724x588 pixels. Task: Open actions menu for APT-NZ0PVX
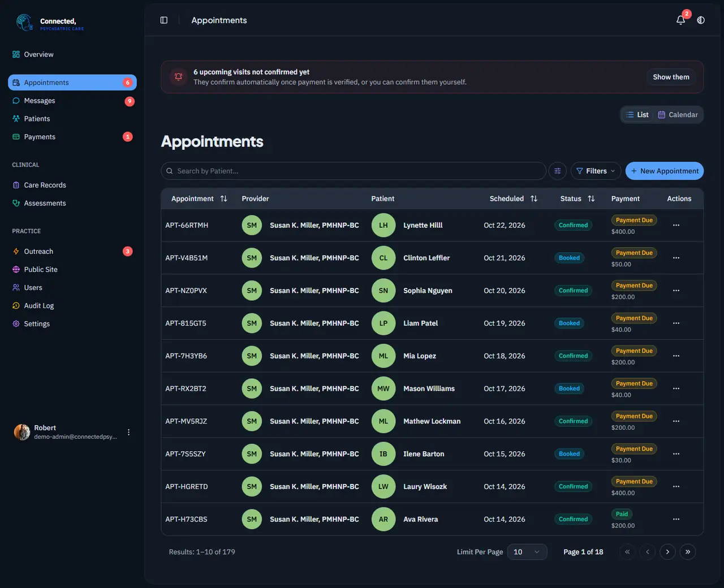[676, 291]
